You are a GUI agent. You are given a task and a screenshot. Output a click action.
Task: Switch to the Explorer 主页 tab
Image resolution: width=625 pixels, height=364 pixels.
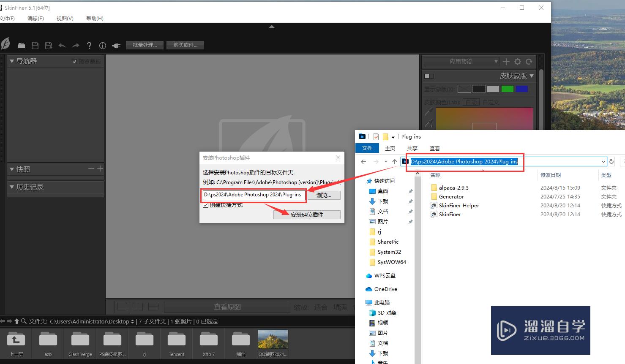(390, 148)
